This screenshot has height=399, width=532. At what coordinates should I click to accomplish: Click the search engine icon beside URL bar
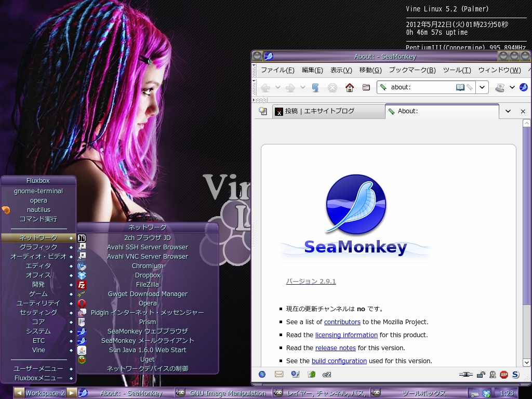click(500, 87)
